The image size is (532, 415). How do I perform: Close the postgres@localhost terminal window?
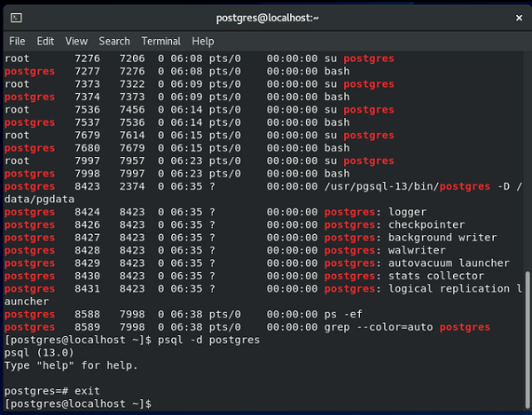coord(519,18)
